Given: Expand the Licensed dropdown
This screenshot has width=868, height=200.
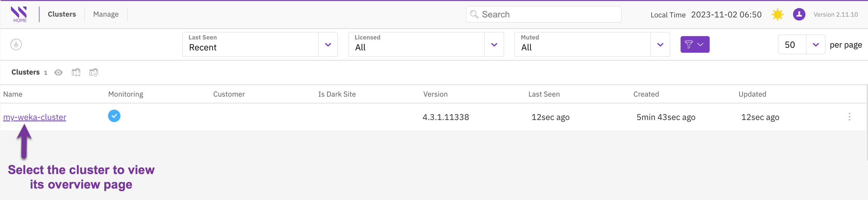Looking at the screenshot, I should pyautogui.click(x=494, y=45).
